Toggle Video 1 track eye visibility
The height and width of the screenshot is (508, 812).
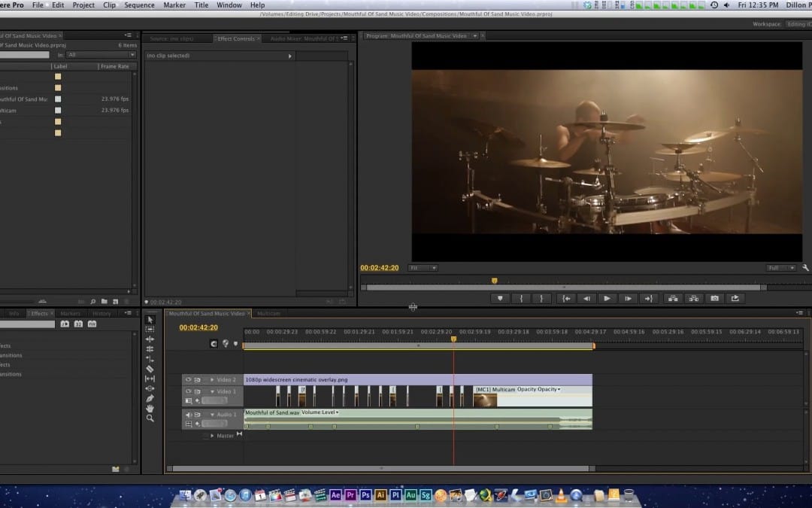coord(189,391)
